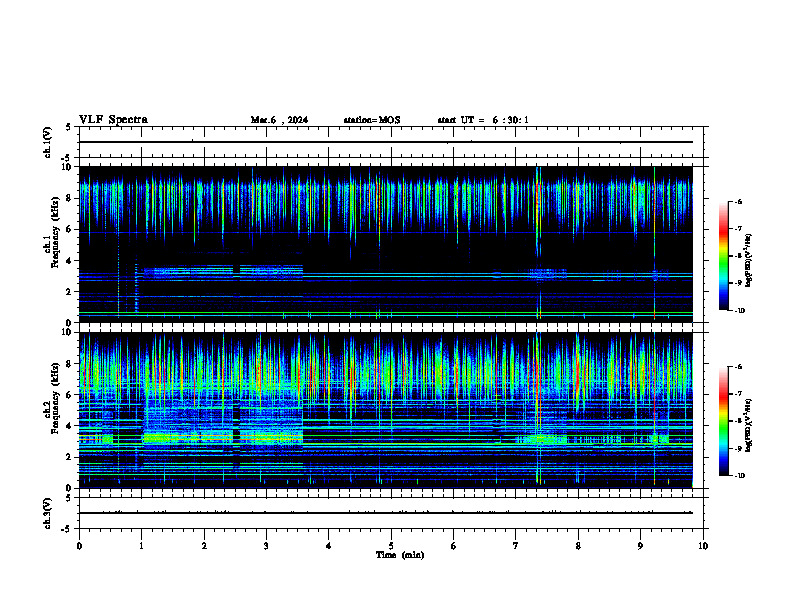This screenshot has width=792, height=612.
Task: Click time axis tick label "8"
Action: (578, 546)
